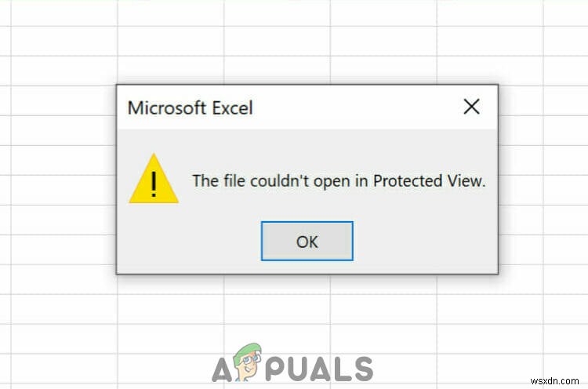Close the Microsoft Excel dialog with X
This screenshot has height=389, width=588.
point(471,107)
